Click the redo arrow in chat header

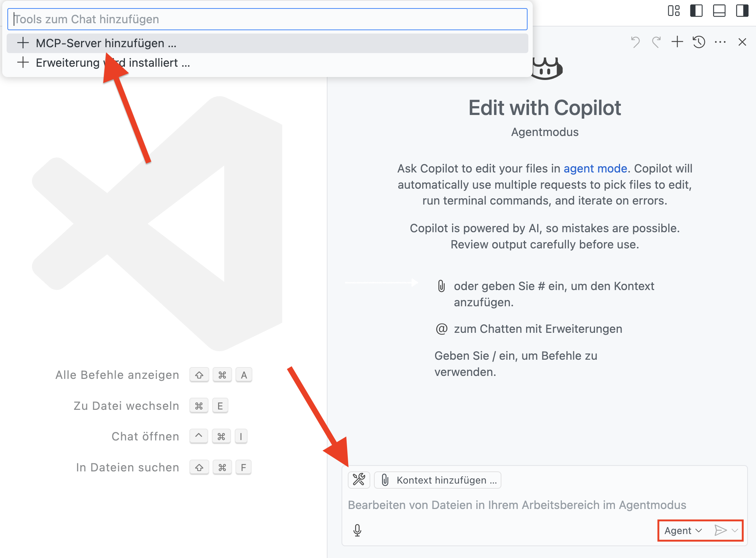656,42
